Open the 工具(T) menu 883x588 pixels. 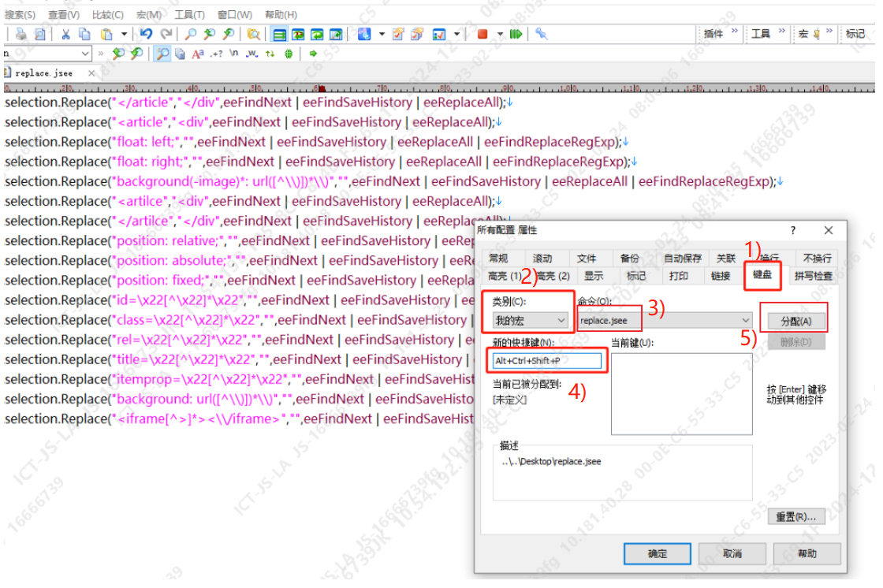[x=189, y=14]
